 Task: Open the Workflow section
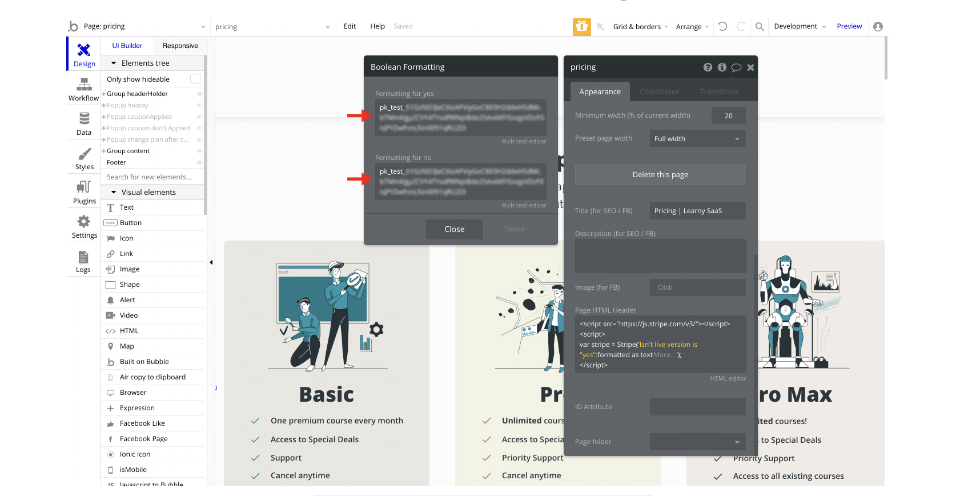click(x=84, y=89)
